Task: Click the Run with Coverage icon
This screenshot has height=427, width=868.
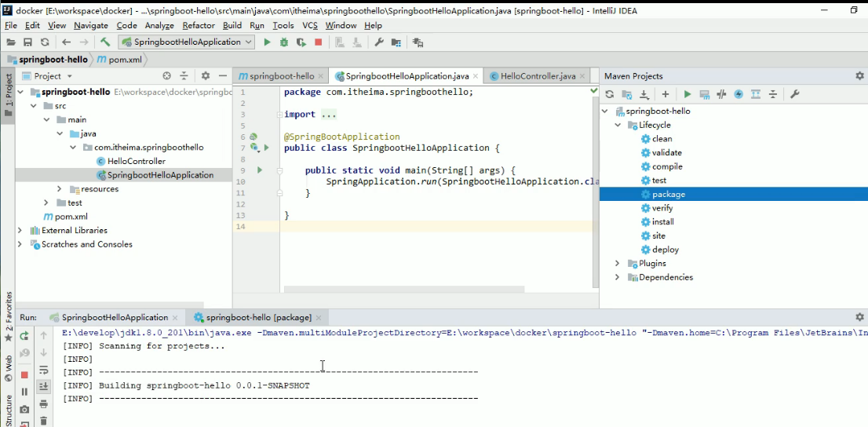Action: [301, 42]
